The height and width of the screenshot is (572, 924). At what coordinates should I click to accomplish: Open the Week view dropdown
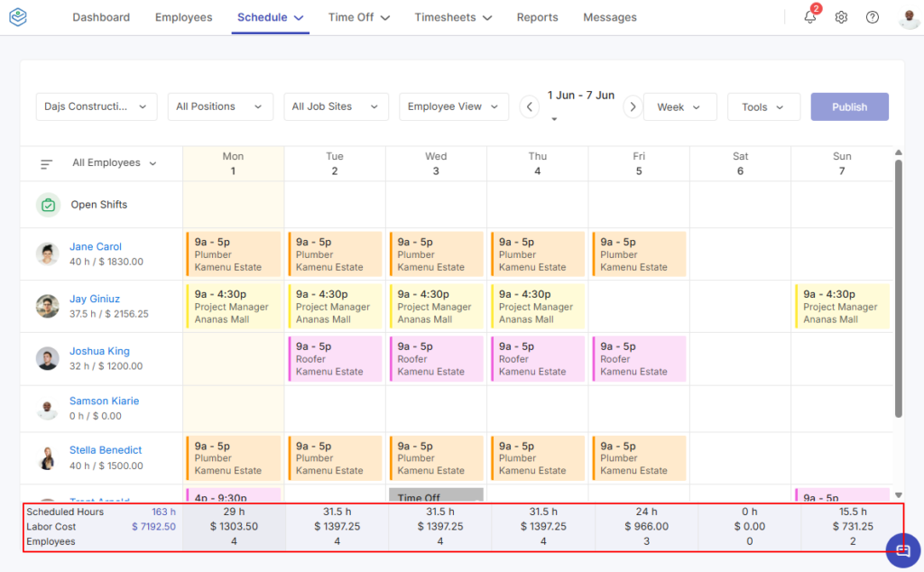(x=680, y=106)
